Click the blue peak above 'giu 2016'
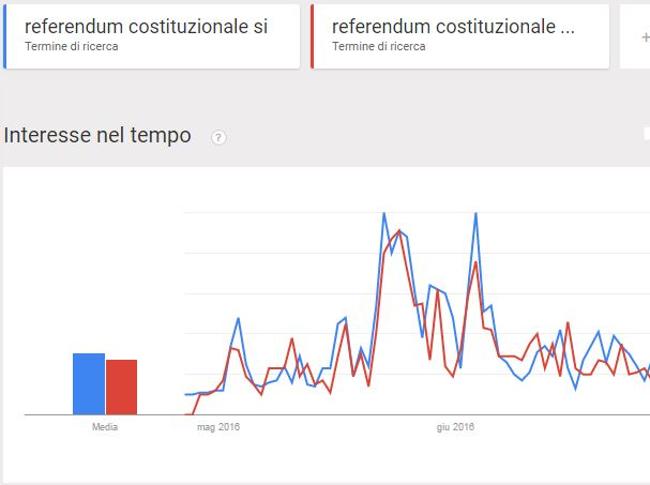The image size is (650, 485). [476, 214]
